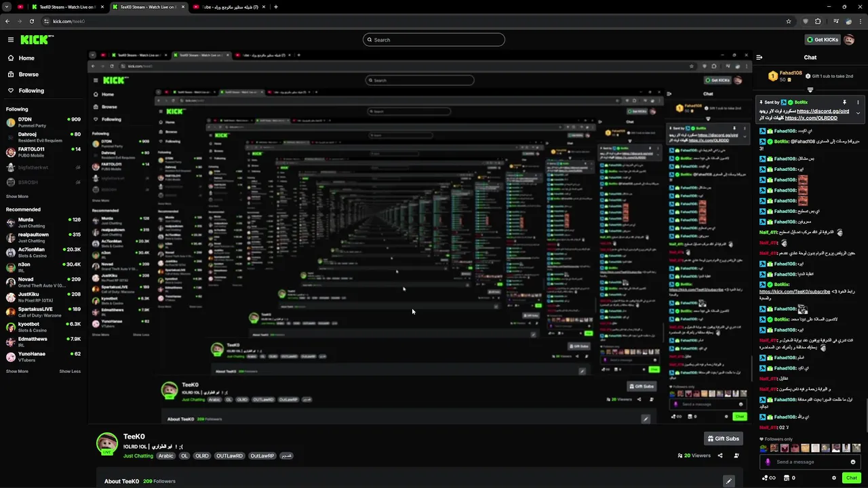Open YunoHanae in the Recommended list

[43, 357]
